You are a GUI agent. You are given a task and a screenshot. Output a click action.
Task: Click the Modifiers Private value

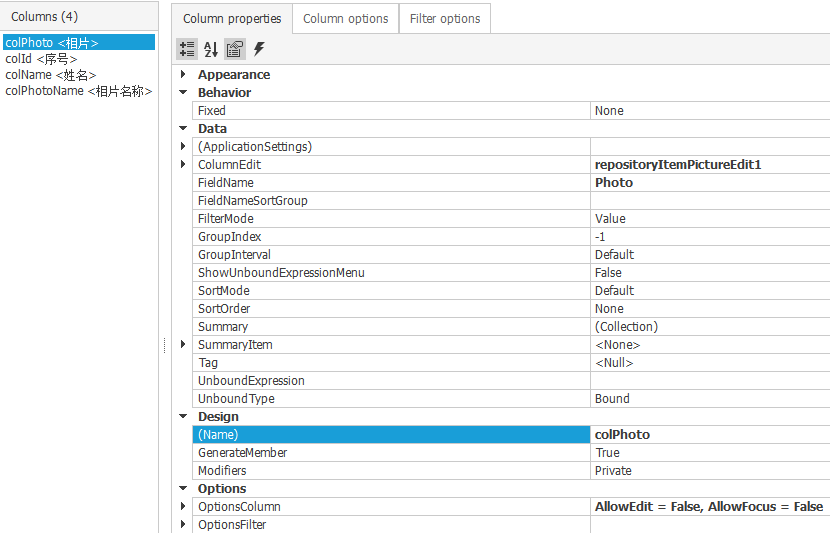click(709, 471)
